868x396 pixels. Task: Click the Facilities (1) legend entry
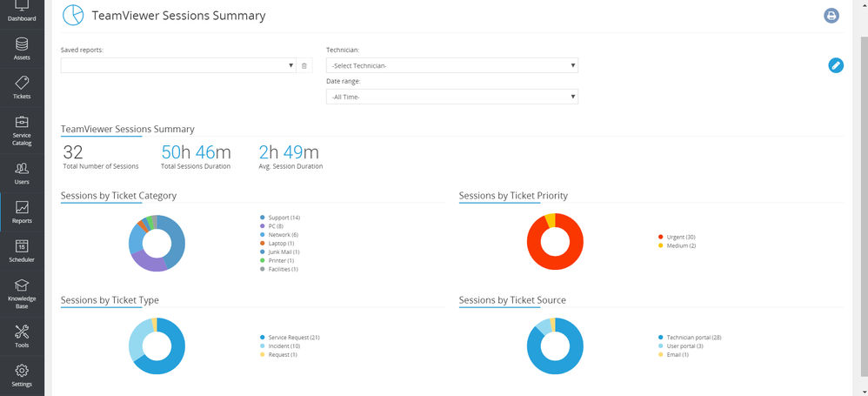tap(279, 269)
